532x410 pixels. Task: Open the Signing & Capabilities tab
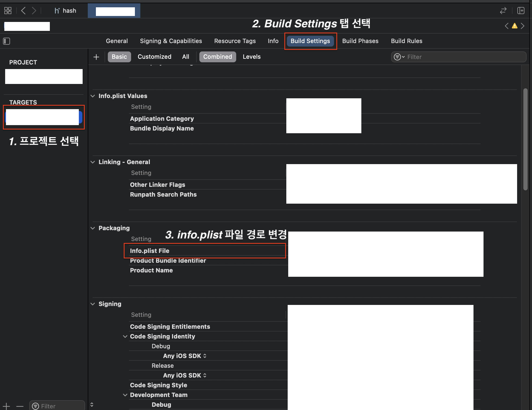pyautogui.click(x=171, y=41)
